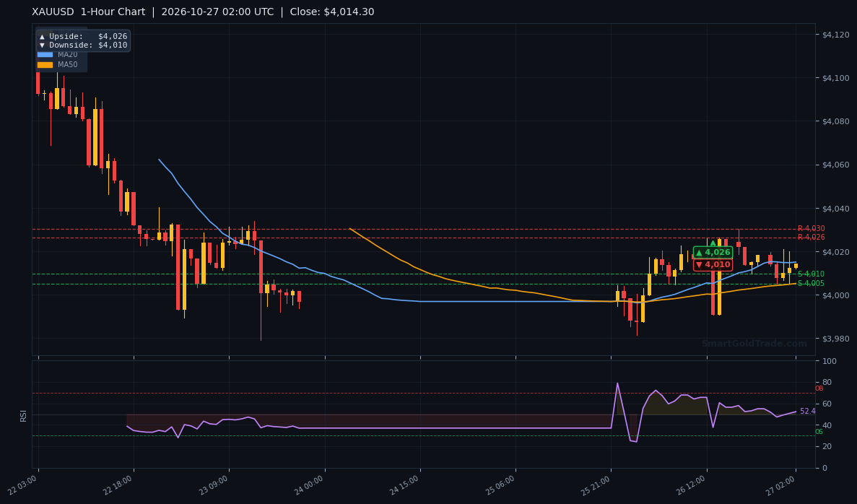The height and width of the screenshot is (504, 857).
Task: Click the green ▲ 4,026 target badge
Action: (x=713, y=252)
